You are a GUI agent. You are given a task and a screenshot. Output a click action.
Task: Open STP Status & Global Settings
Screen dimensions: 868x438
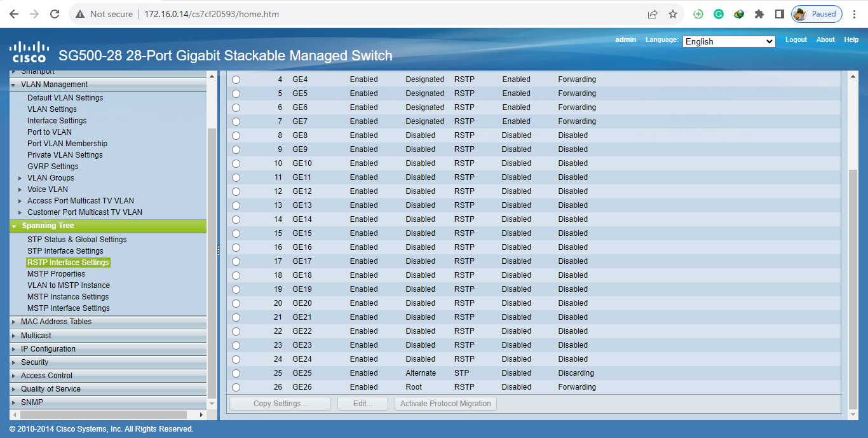(77, 240)
